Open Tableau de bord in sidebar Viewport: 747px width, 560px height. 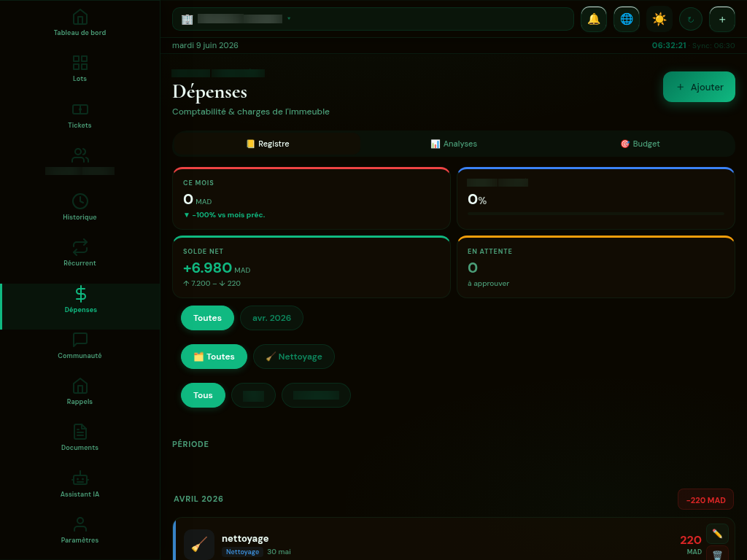[80, 23]
